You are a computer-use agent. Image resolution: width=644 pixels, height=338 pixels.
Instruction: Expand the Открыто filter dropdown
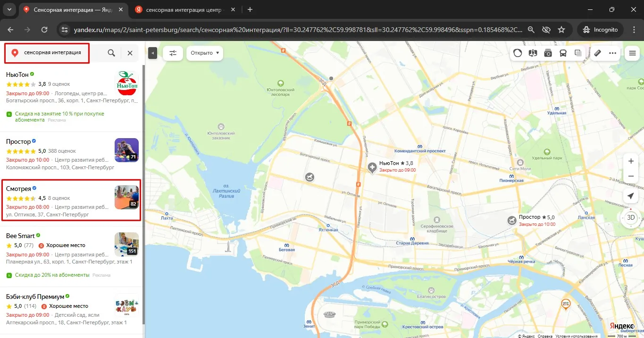[x=205, y=53]
